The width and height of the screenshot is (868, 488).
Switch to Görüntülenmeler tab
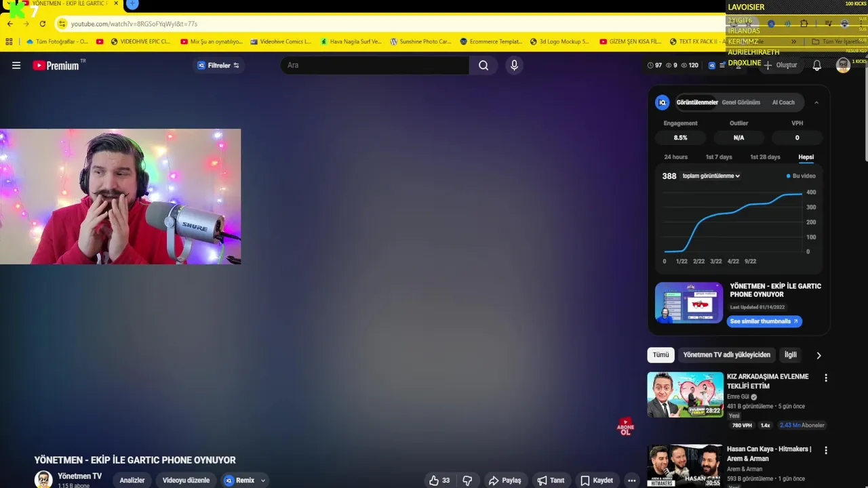click(x=697, y=102)
